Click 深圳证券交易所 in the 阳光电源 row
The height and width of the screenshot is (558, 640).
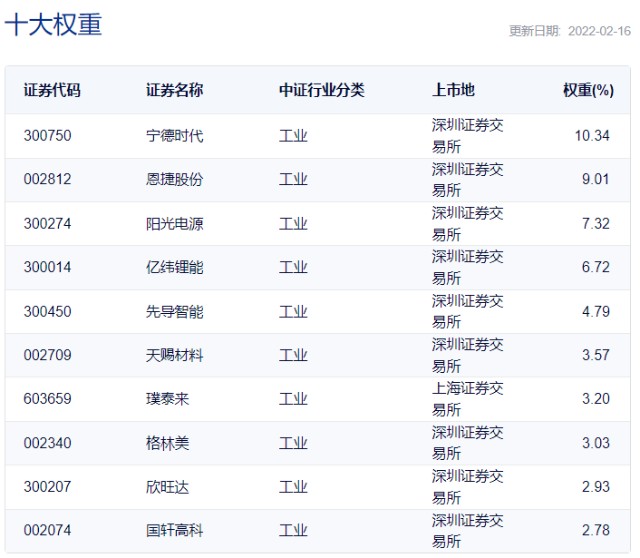point(467,224)
